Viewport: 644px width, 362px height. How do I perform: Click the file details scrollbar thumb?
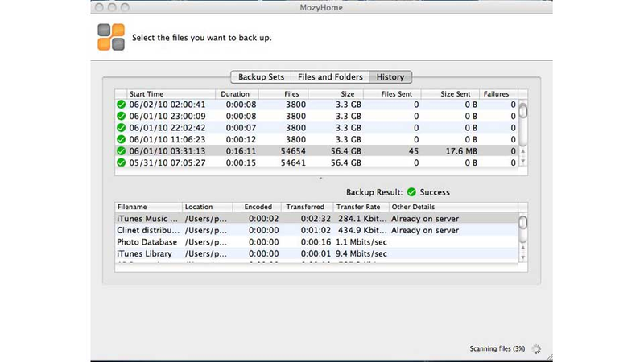tap(522, 223)
